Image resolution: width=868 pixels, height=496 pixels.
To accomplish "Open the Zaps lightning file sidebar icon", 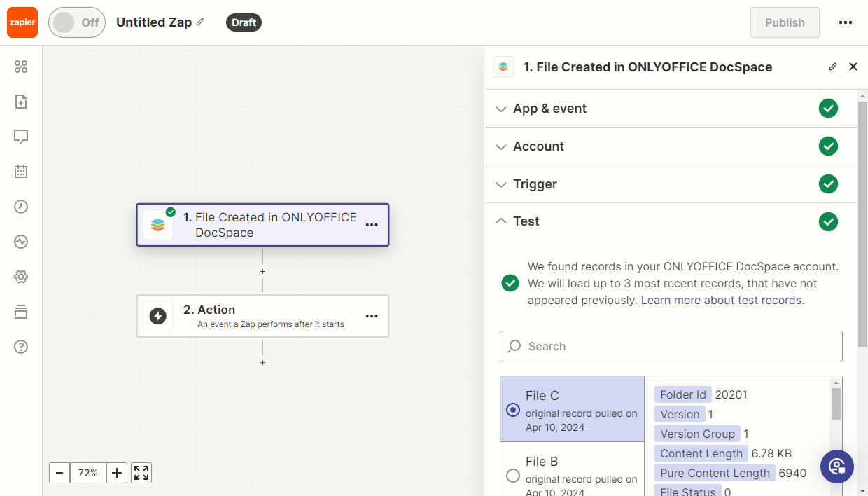I will click(21, 102).
